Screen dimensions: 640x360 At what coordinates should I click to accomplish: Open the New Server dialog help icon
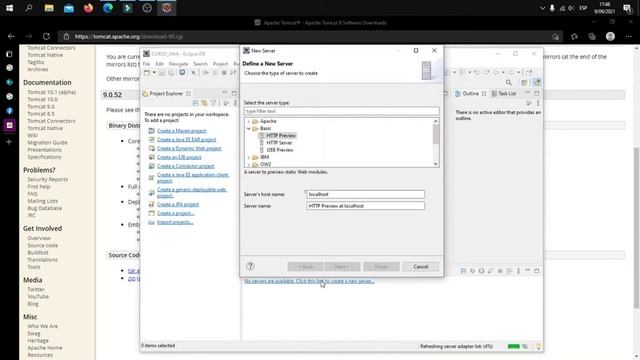250,266
